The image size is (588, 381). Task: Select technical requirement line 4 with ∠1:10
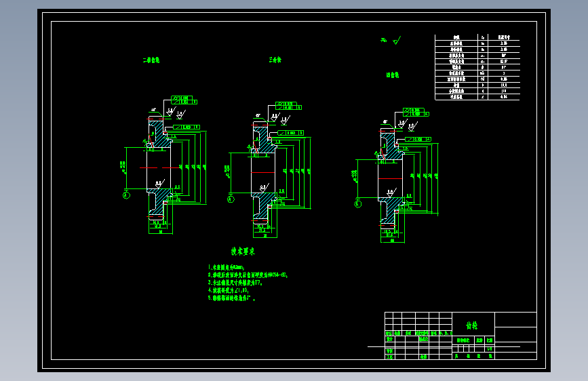pos(229,290)
